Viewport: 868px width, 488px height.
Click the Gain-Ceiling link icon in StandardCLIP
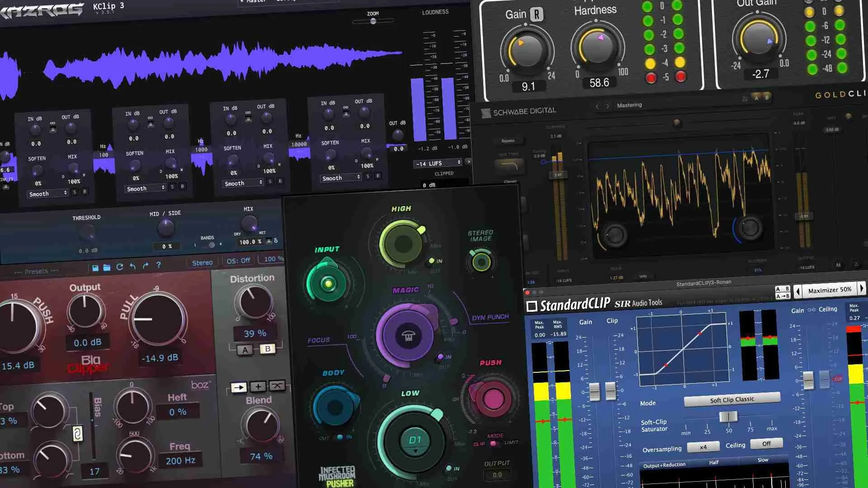click(811, 310)
